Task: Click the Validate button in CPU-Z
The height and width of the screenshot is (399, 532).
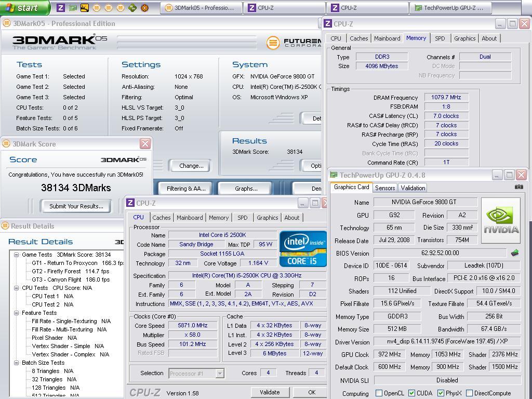Action: [x=270, y=392]
